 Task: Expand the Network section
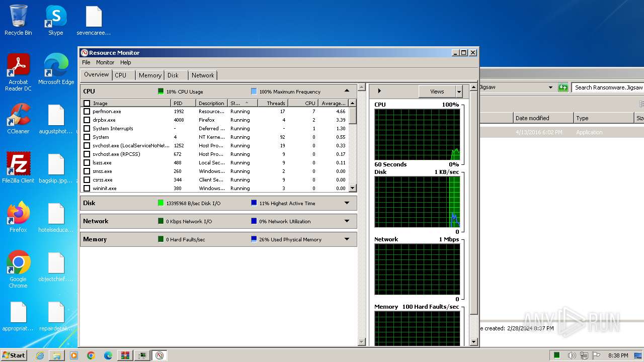click(x=347, y=221)
